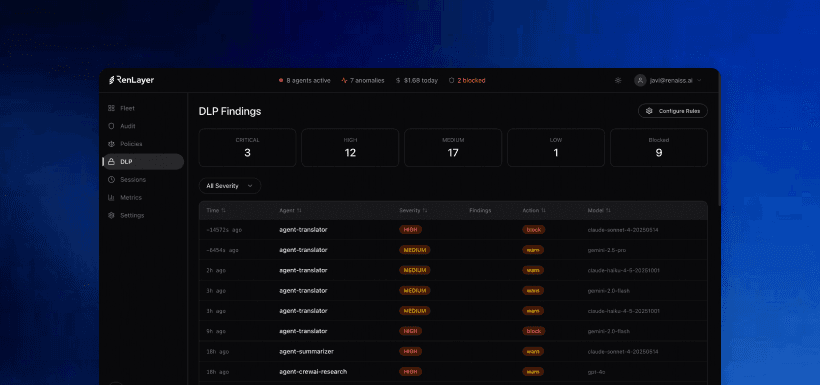Sort table by Model column arrows
Screen dimensions: 820x385
click(x=608, y=210)
